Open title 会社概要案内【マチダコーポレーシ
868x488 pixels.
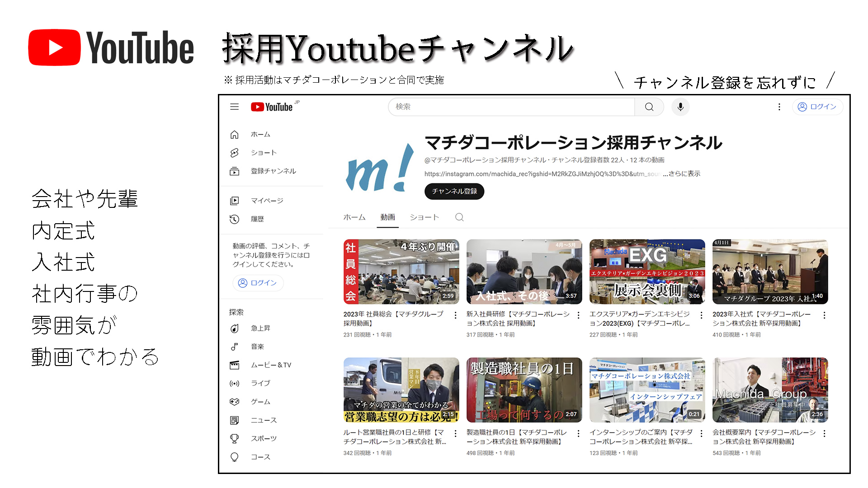pyautogui.click(x=764, y=437)
